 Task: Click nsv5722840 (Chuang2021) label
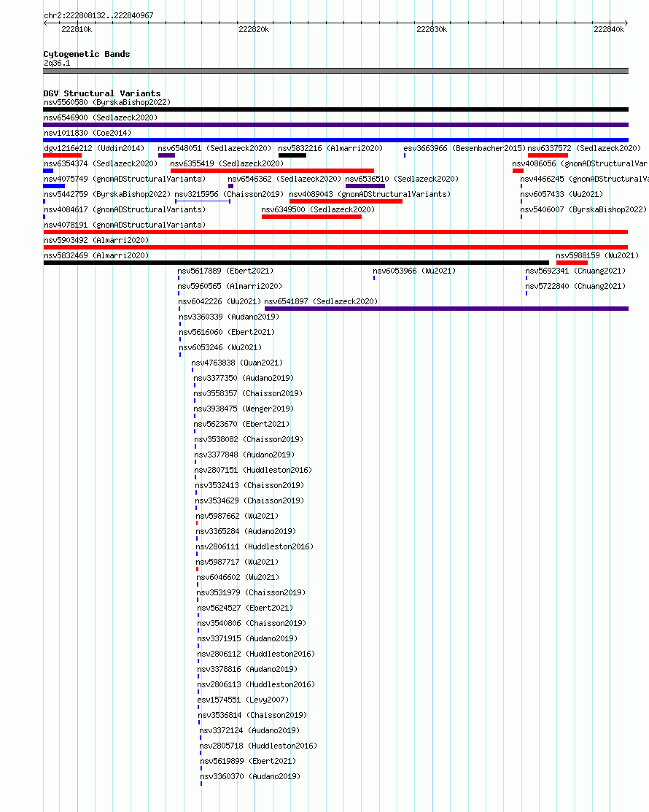click(575, 286)
